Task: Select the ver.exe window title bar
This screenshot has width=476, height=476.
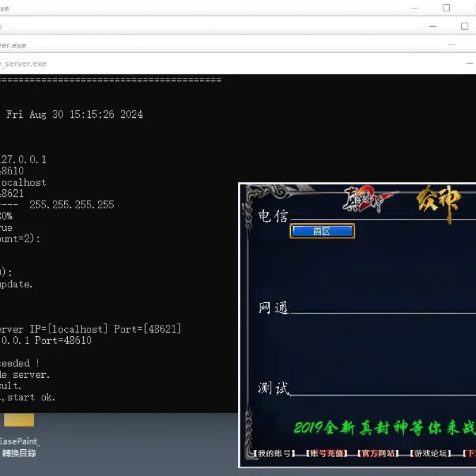Action: [238, 45]
